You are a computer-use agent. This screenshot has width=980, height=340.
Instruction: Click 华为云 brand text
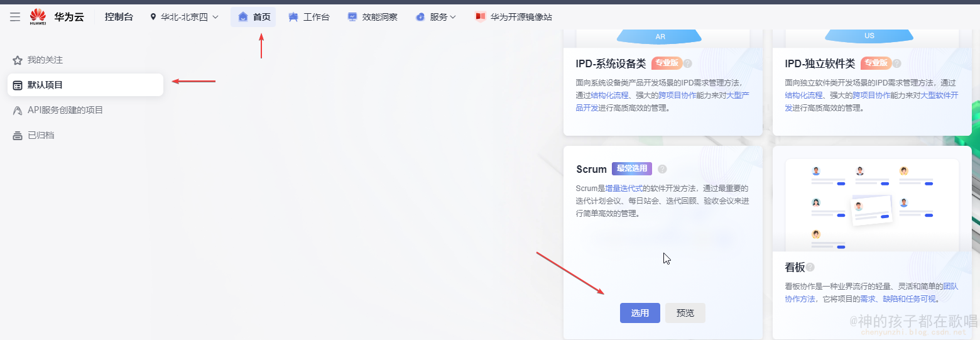[69, 17]
